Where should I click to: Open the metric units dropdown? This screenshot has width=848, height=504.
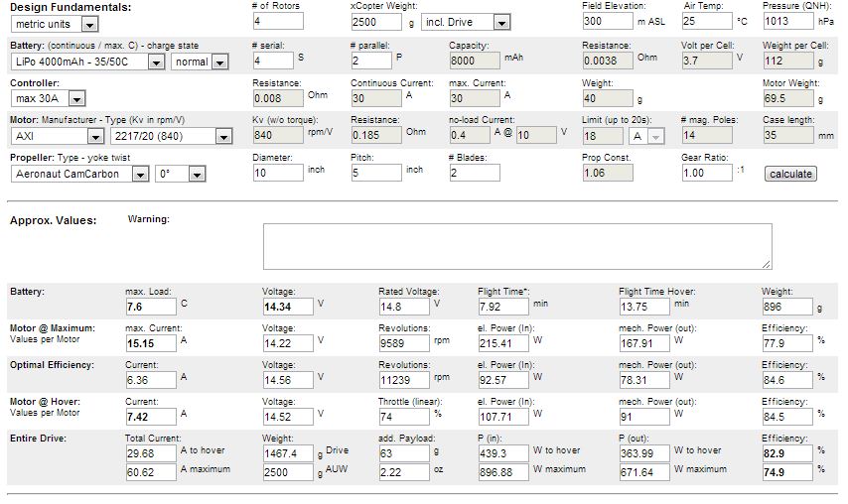pyautogui.click(x=54, y=25)
